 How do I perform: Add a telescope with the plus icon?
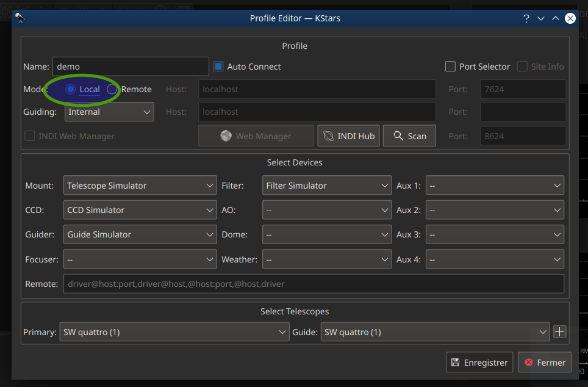coord(559,332)
